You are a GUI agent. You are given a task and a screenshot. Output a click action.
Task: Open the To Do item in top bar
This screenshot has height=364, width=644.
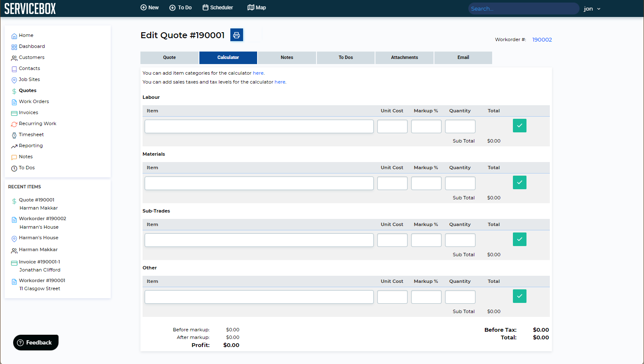point(180,8)
